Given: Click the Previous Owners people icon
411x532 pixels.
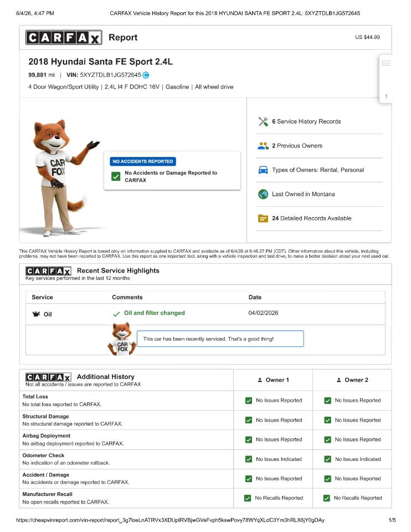Looking at the screenshot, I should click(263, 146).
